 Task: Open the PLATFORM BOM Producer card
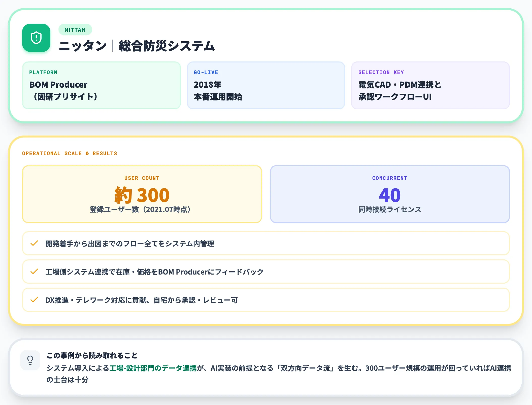click(x=102, y=85)
